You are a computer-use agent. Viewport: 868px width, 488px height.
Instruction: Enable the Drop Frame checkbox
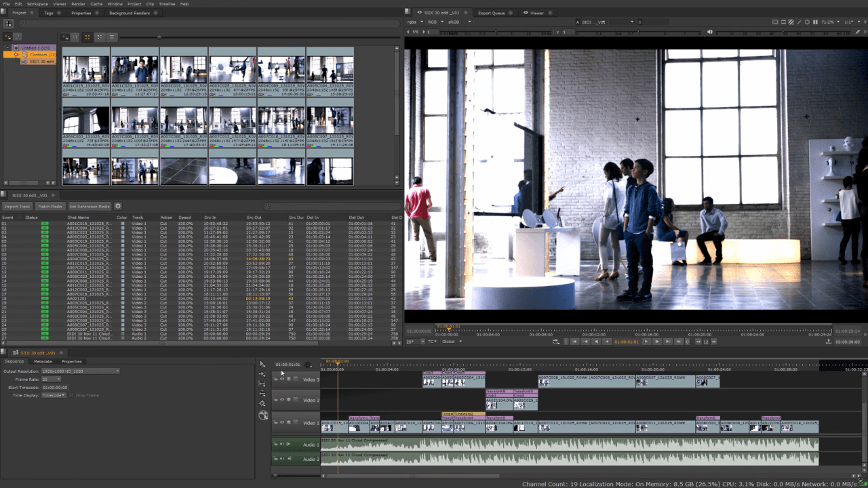[x=72, y=395]
